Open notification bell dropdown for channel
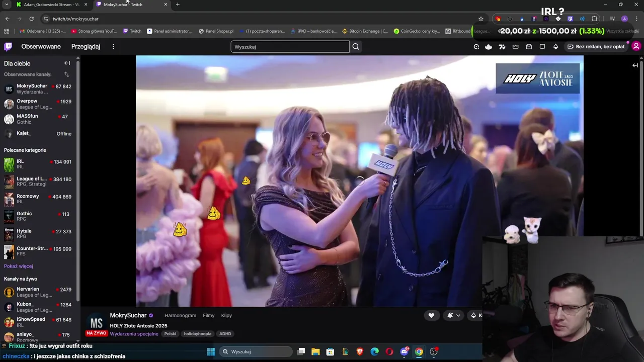The height and width of the screenshot is (362, 644). [x=453, y=315]
